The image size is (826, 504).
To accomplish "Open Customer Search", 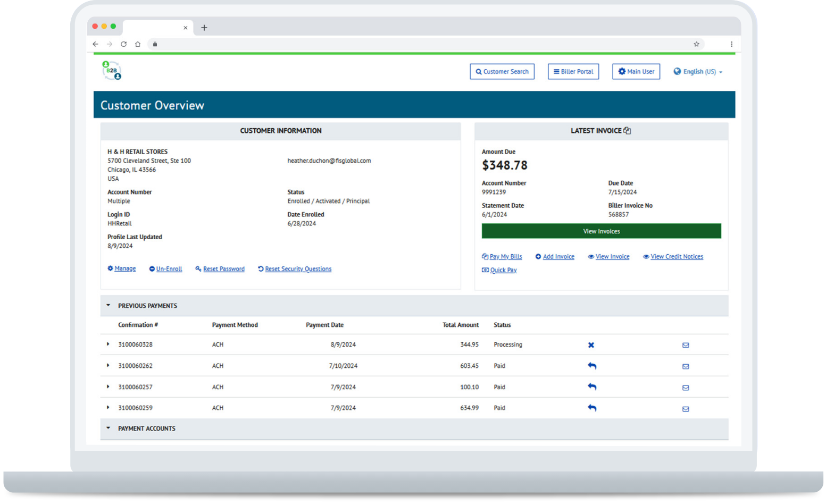I will (502, 72).
